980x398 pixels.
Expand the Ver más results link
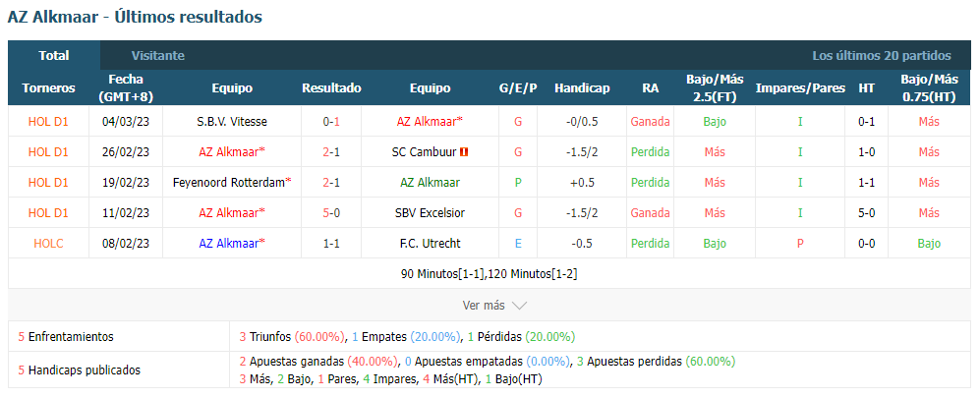tap(494, 306)
